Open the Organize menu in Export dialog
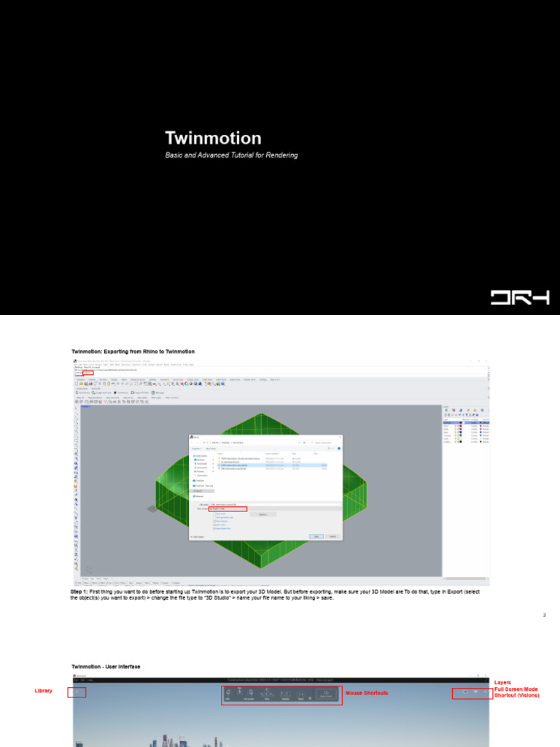 pyautogui.click(x=197, y=449)
